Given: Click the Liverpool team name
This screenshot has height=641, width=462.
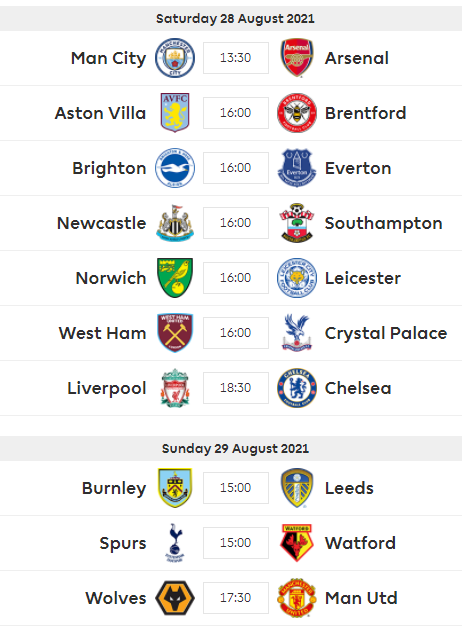Looking at the screenshot, I should tap(107, 388).
